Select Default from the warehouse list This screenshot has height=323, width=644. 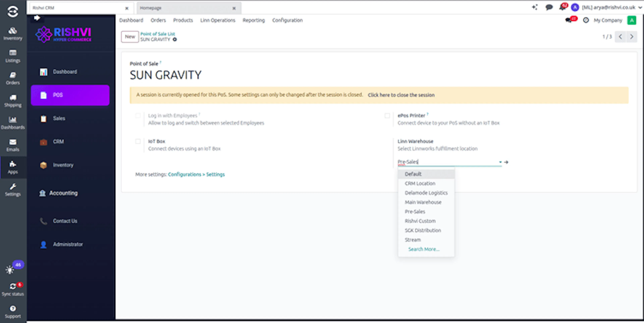(x=426, y=174)
